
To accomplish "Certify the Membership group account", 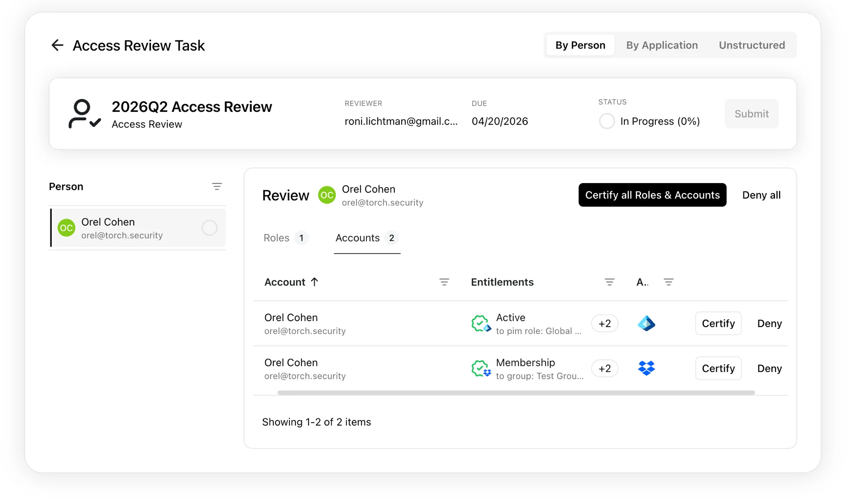I will point(718,368).
